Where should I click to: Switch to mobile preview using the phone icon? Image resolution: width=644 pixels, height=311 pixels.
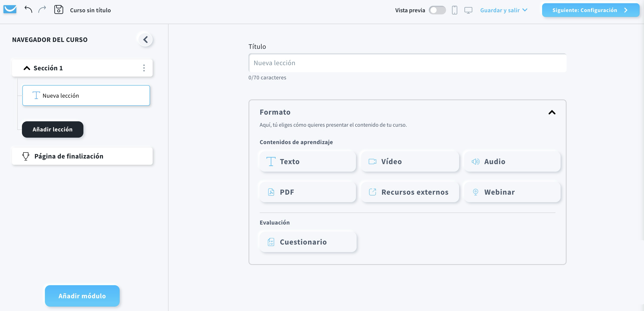(x=454, y=10)
